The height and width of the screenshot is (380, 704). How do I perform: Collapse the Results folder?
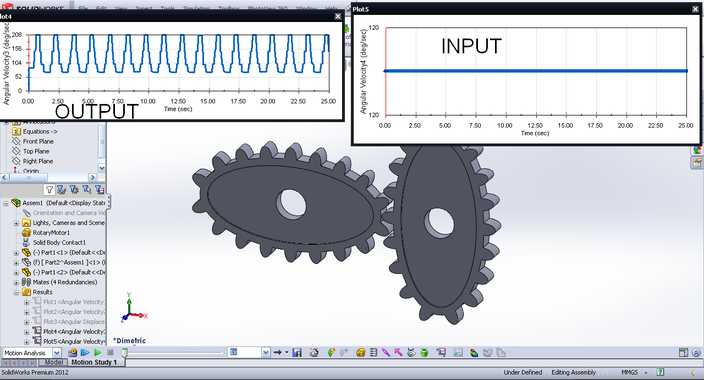pos(17,292)
